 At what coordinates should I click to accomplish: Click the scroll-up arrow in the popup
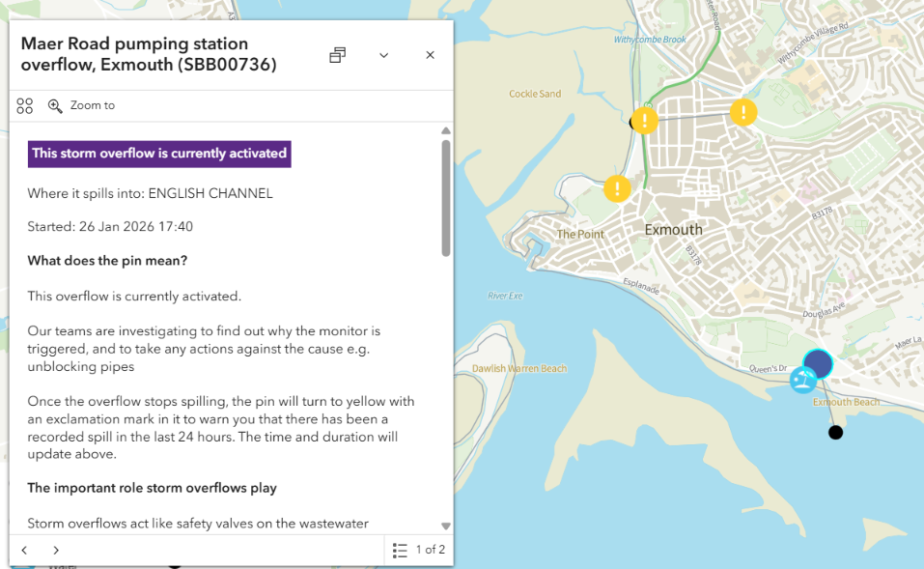446,130
